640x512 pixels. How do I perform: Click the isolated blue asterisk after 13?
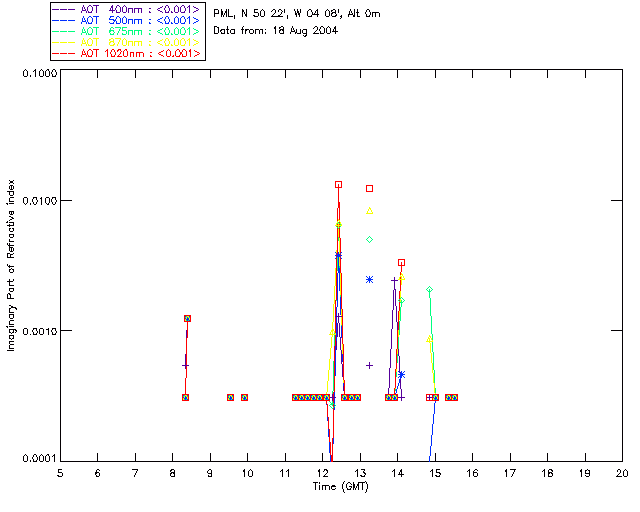(369, 279)
